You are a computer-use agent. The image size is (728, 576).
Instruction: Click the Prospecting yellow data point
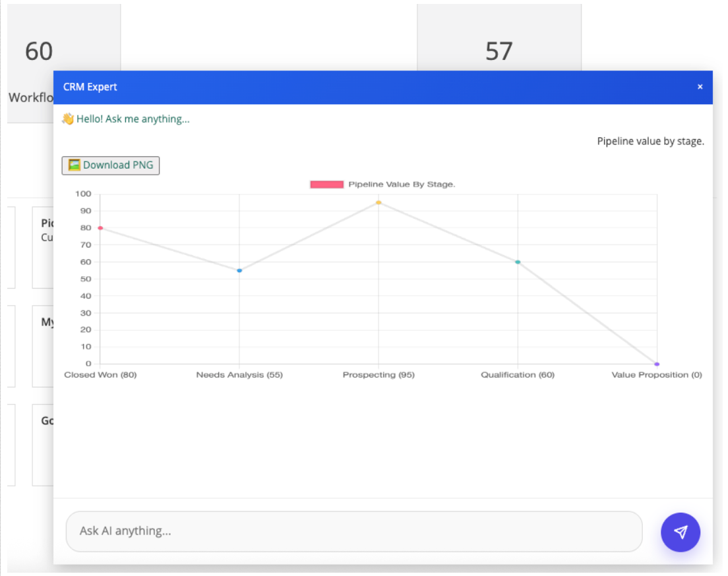click(379, 202)
